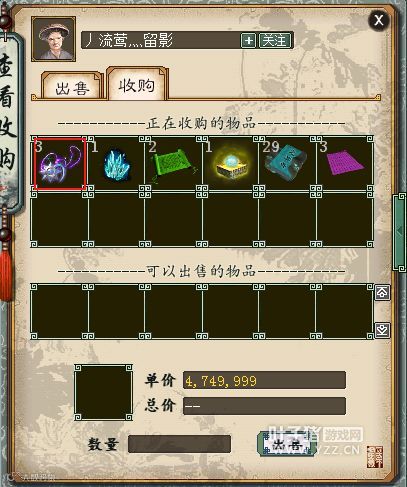The width and height of the screenshot is (407, 487).
Task: Click the player portrait avatar
Action: point(54,39)
